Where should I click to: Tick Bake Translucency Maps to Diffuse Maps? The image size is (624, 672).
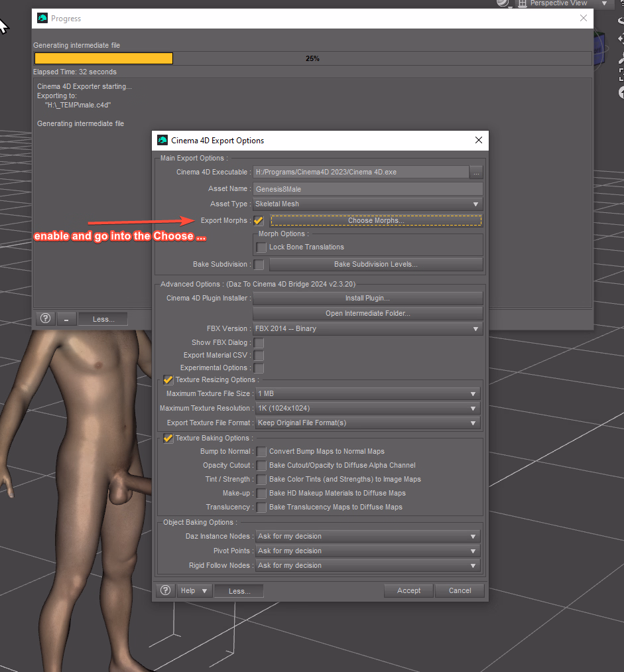point(261,507)
